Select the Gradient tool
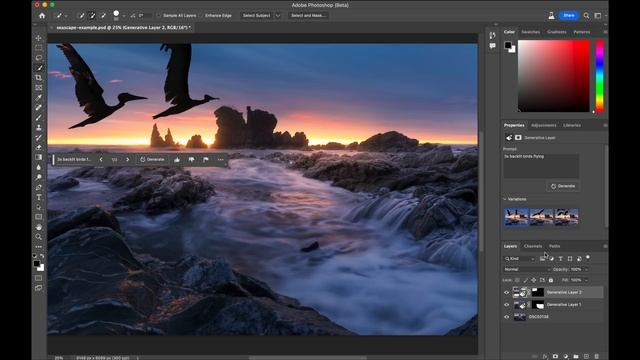The width and height of the screenshot is (640, 360). [x=39, y=157]
